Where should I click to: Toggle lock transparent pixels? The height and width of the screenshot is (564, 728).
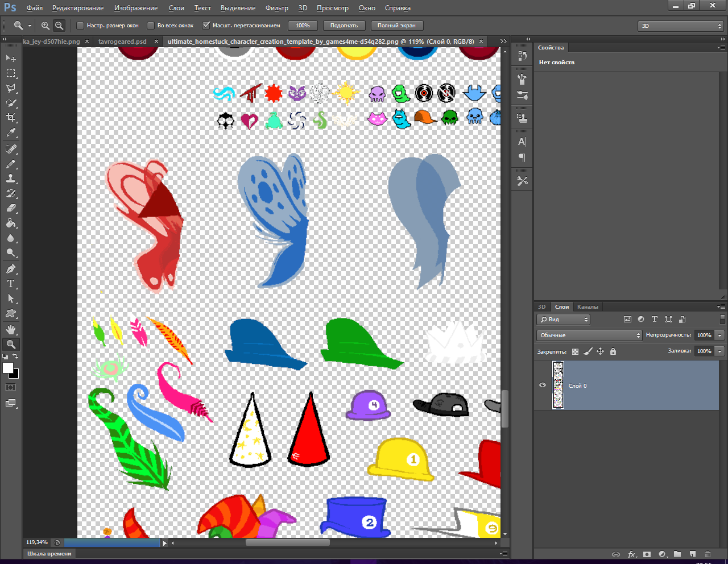pos(575,351)
